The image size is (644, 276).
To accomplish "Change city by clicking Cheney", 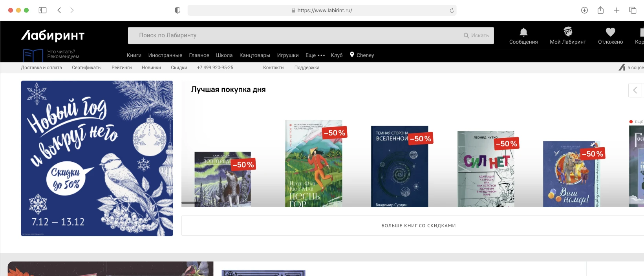I will tap(365, 55).
